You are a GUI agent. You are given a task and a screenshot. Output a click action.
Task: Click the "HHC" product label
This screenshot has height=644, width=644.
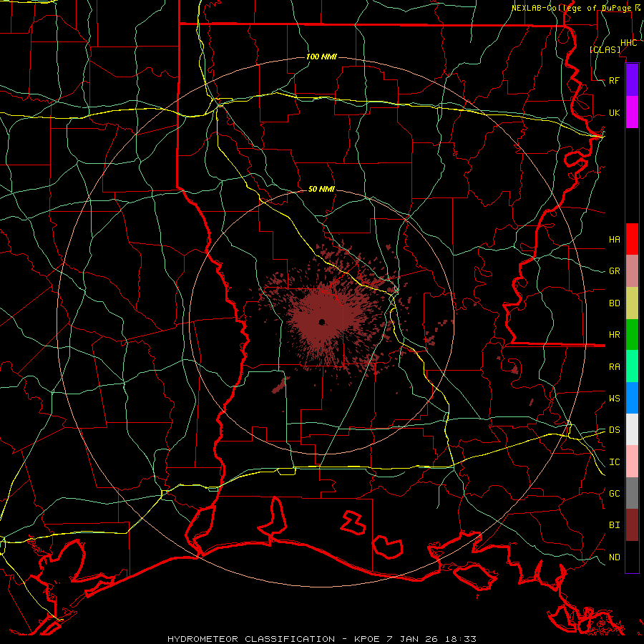click(x=628, y=43)
